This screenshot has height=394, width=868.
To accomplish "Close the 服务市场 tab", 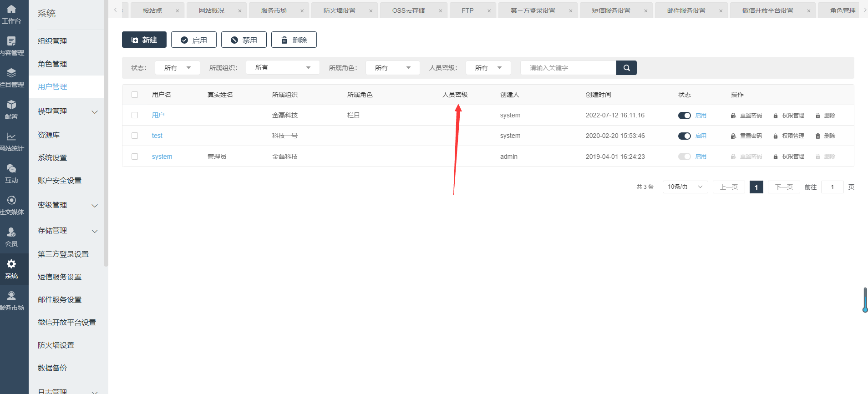I will pos(302,11).
